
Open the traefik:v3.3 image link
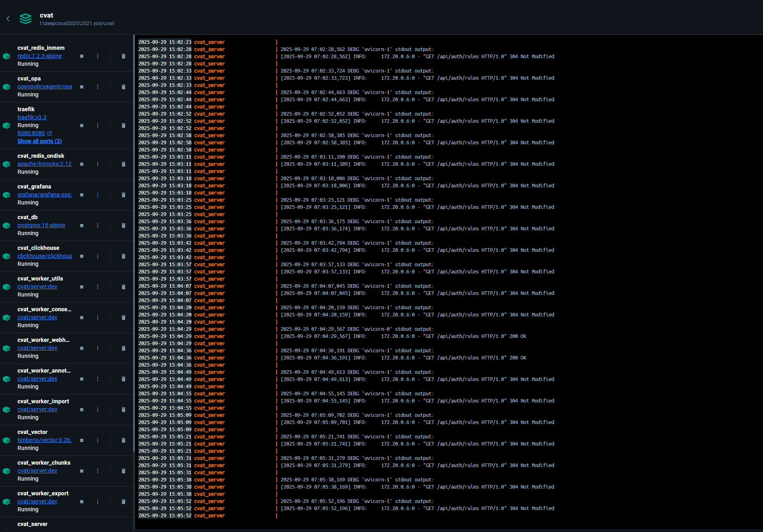pos(32,117)
